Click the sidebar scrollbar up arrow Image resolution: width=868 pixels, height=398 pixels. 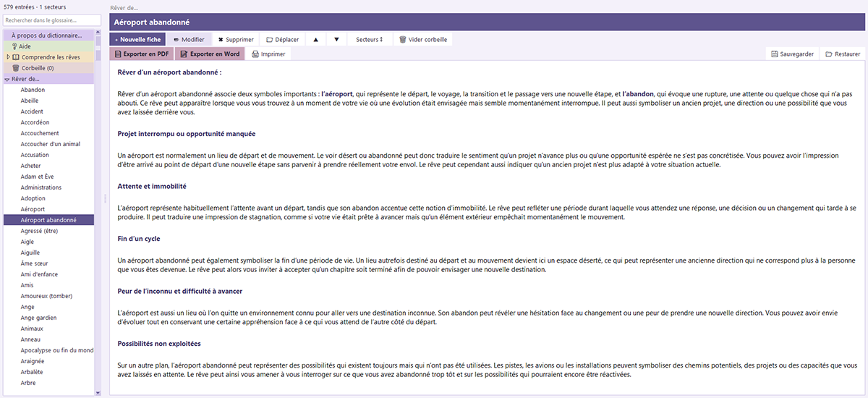click(x=98, y=33)
